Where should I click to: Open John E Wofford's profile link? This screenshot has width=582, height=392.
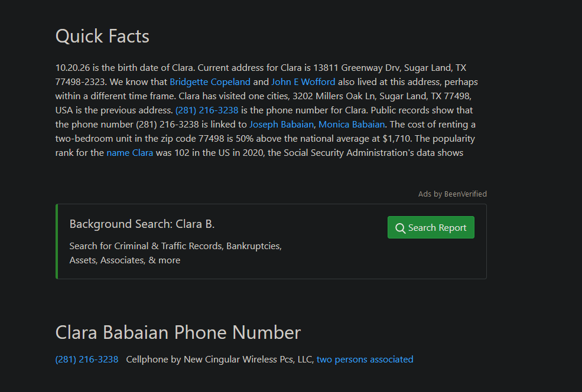(303, 82)
